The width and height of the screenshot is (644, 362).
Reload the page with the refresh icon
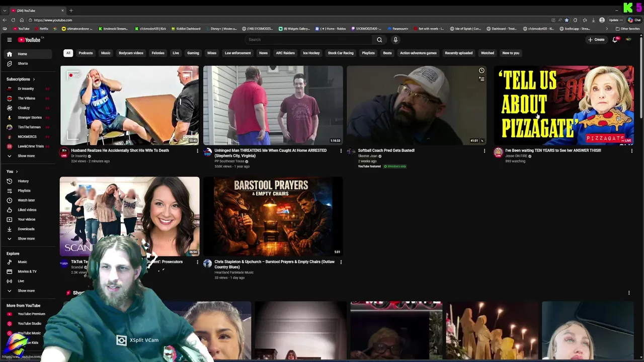click(13, 20)
